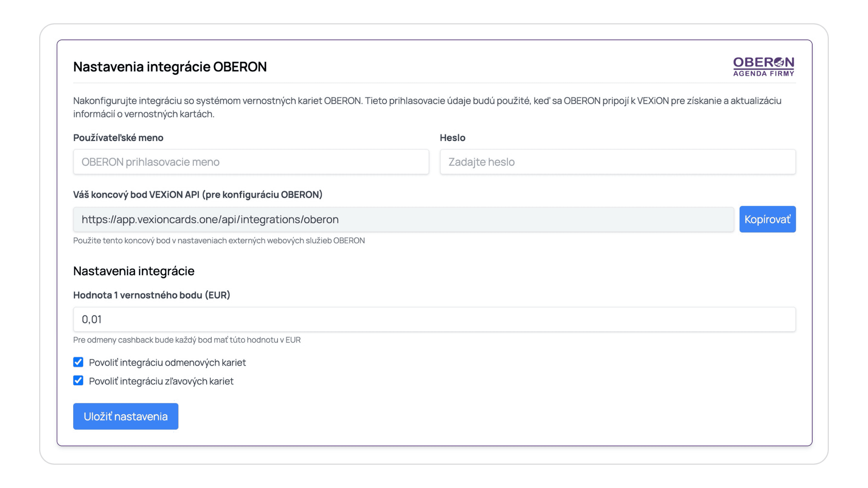The width and height of the screenshot is (868, 488).
Task: Toggle Povoliť integráciu odmenových kariet checkbox
Action: (x=78, y=362)
